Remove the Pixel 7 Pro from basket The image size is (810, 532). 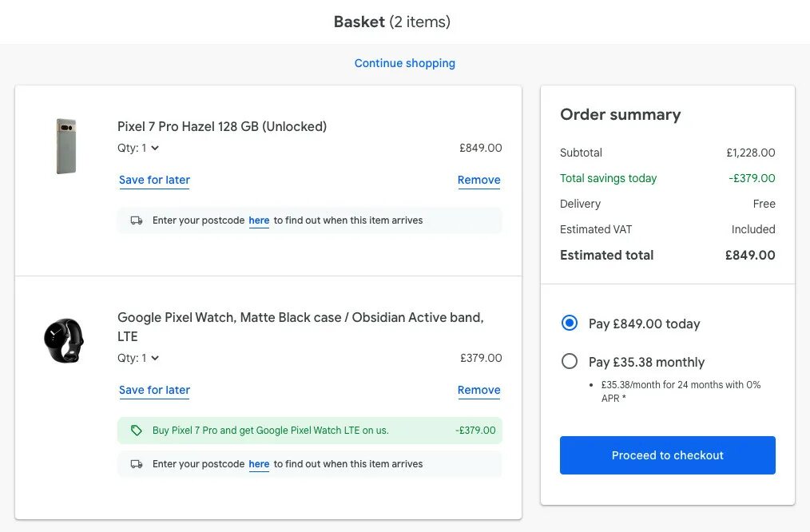478,180
